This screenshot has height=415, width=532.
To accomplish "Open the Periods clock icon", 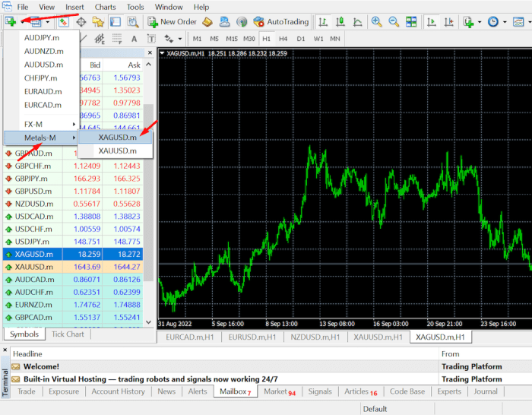I will 493,22.
